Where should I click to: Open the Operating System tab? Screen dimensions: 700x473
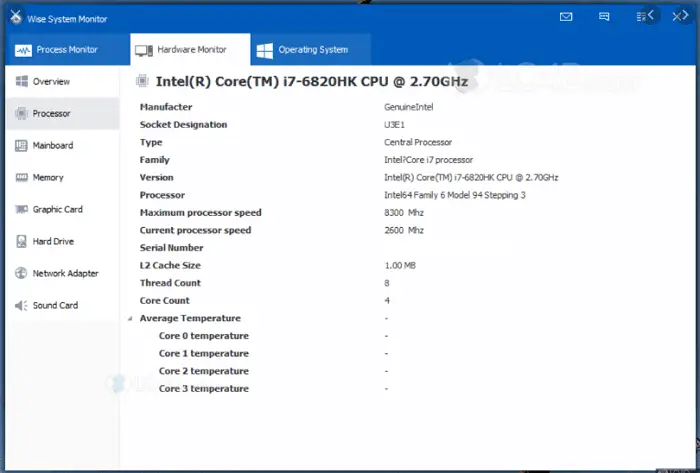tap(311, 50)
